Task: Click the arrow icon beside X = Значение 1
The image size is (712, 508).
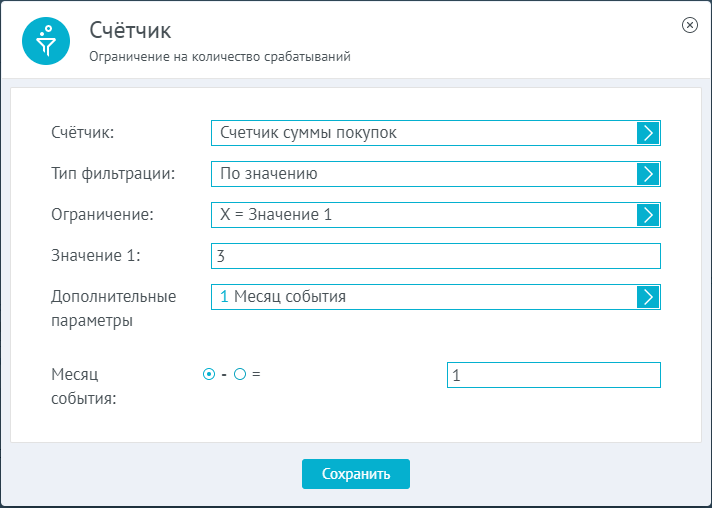Action: pos(648,215)
